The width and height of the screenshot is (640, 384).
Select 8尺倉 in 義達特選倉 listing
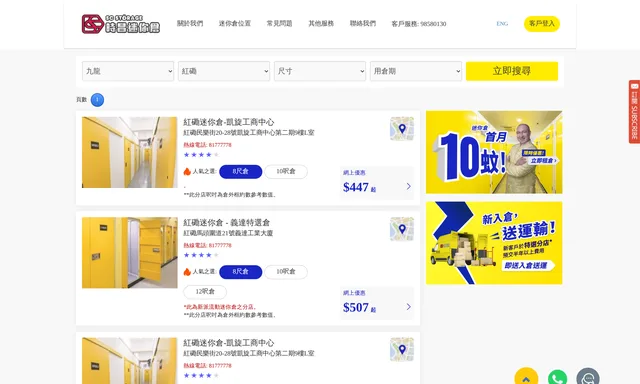pos(240,272)
